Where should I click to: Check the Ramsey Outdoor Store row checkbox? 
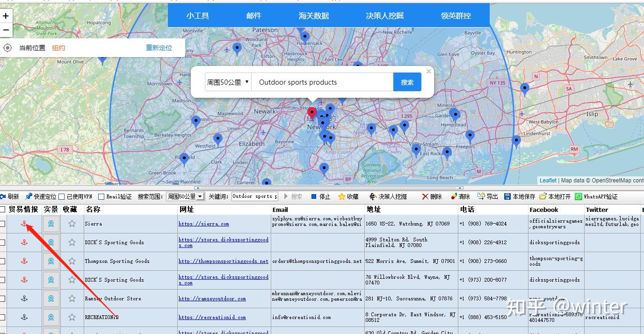(x=2, y=298)
